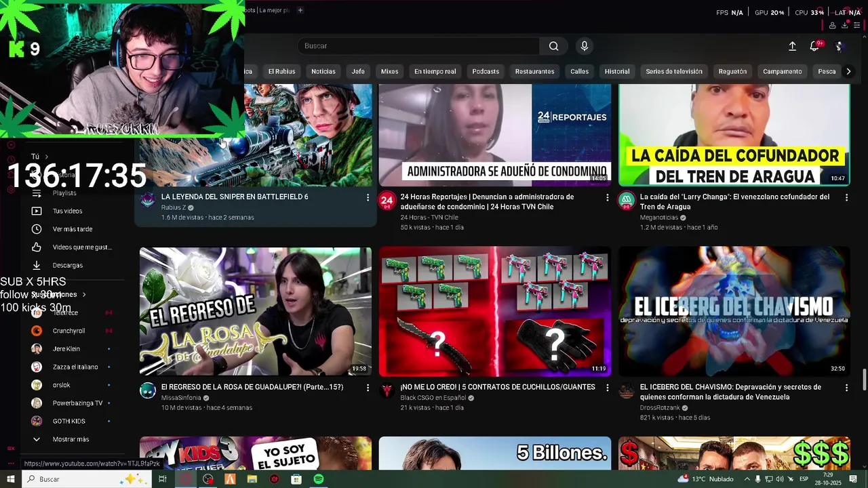The width and height of the screenshot is (868, 488).
Task: Open Microsoft Store from the taskbar
Action: [296, 479]
